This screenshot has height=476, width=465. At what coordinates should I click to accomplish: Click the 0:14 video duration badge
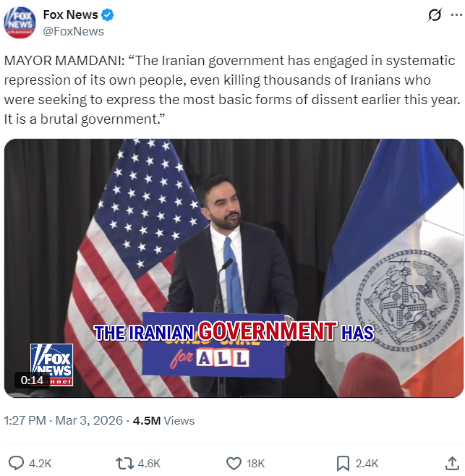(32, 380)
